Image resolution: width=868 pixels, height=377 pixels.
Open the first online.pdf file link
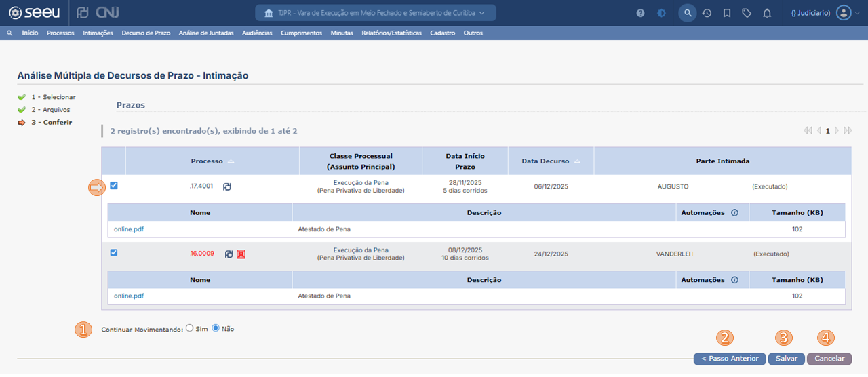(129, 229)
